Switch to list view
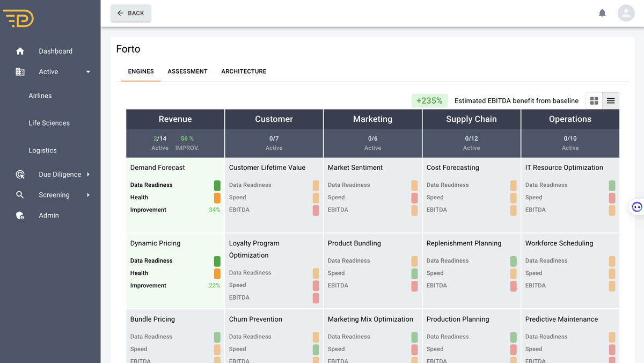644x363 pixels. 611,100
